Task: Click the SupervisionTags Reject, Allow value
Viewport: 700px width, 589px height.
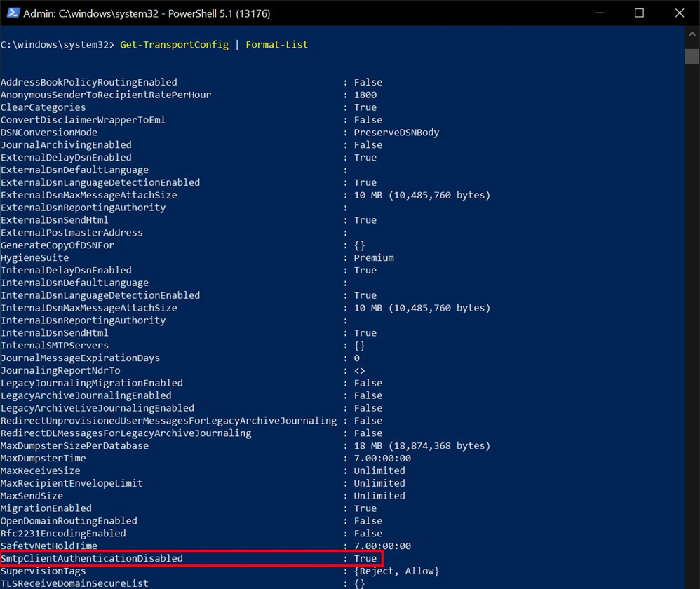Action: pos(396,571)
